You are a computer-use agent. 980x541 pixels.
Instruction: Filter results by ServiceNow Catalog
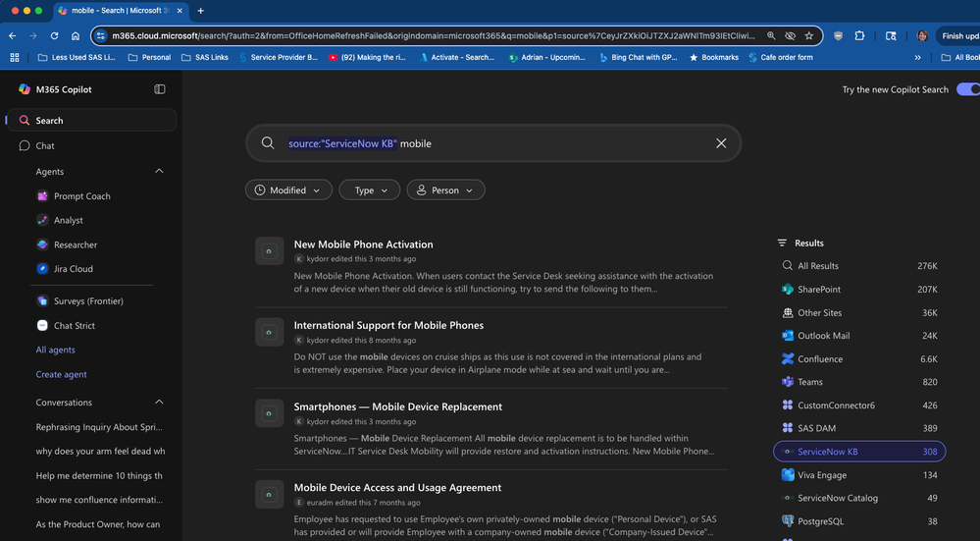click(859, 499)
